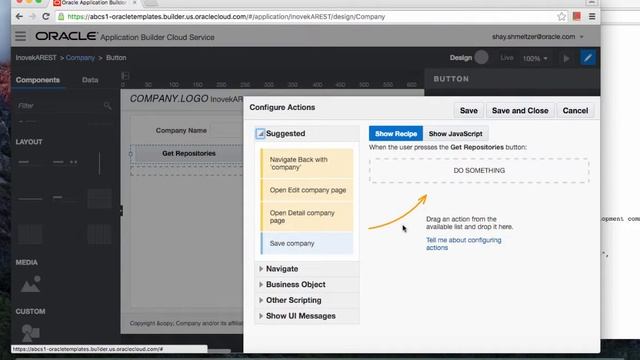This screenshot has width=640, height=360.
Task: Click the ruler corner icon above canvas
Action: point(125,76)
